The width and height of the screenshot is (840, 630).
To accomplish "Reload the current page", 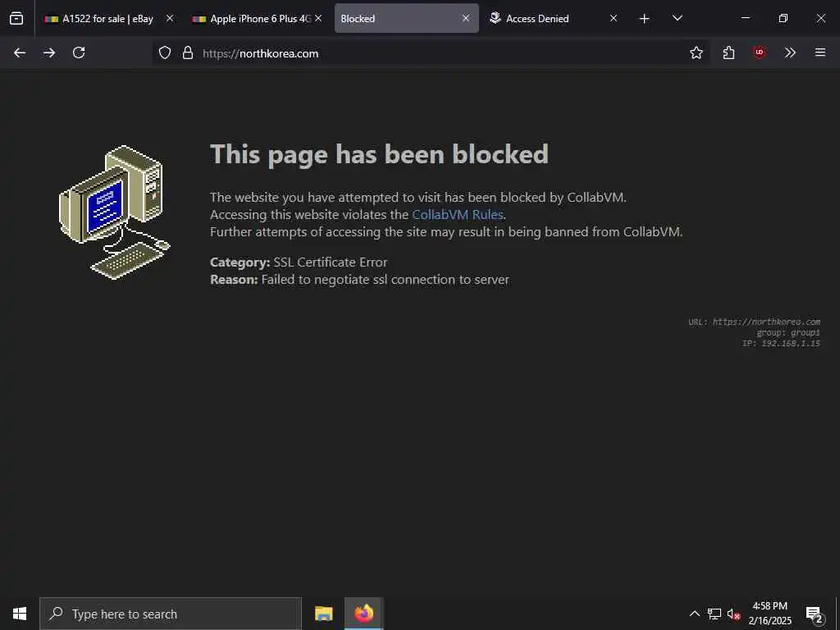I will [x=79, y=52].
